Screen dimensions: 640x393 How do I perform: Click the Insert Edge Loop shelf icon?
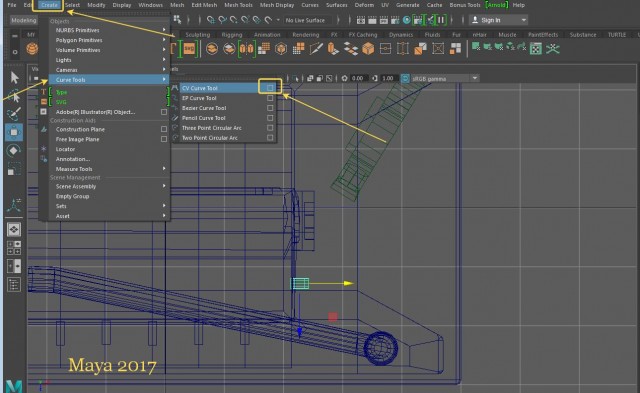[385, 49]
